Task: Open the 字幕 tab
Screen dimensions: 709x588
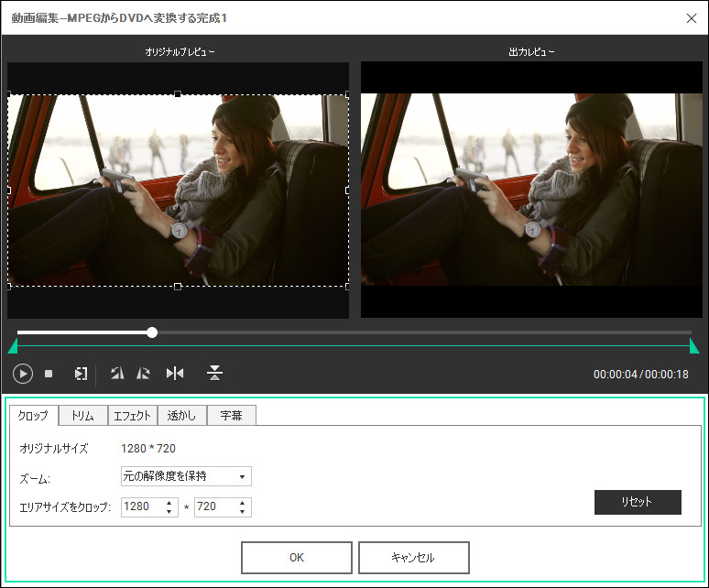Action: pyautogui.click(x=232, y=416)
